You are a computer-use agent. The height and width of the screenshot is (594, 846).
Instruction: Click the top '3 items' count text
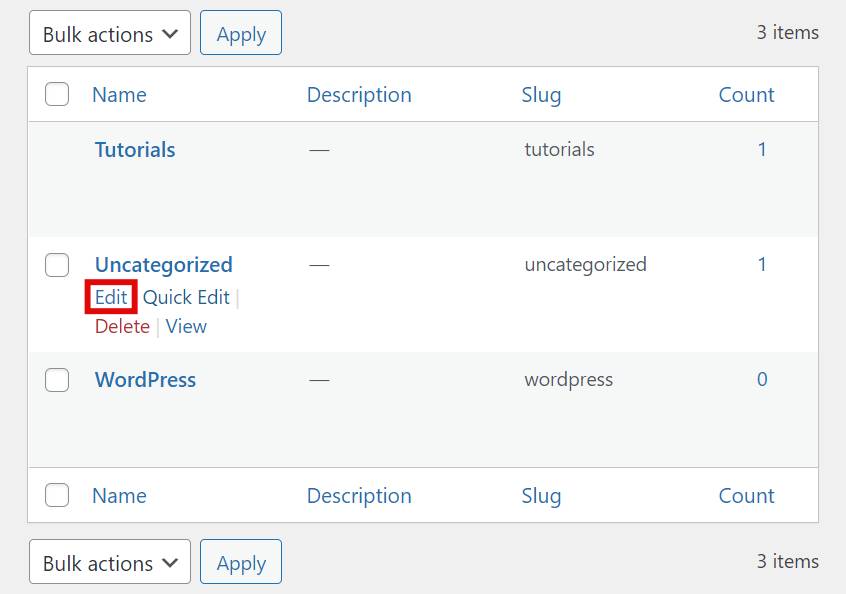click(x=788, y=32)
